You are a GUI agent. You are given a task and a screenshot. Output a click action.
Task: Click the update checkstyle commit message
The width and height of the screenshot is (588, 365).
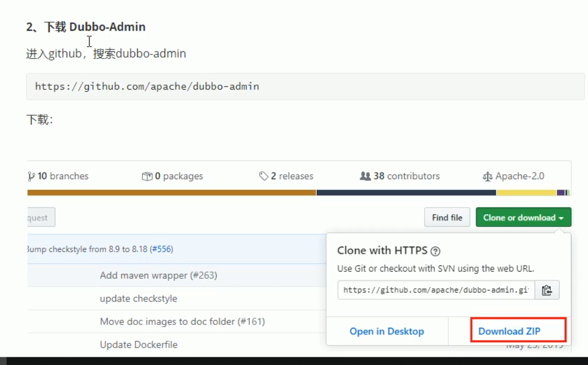click(138, 299)
